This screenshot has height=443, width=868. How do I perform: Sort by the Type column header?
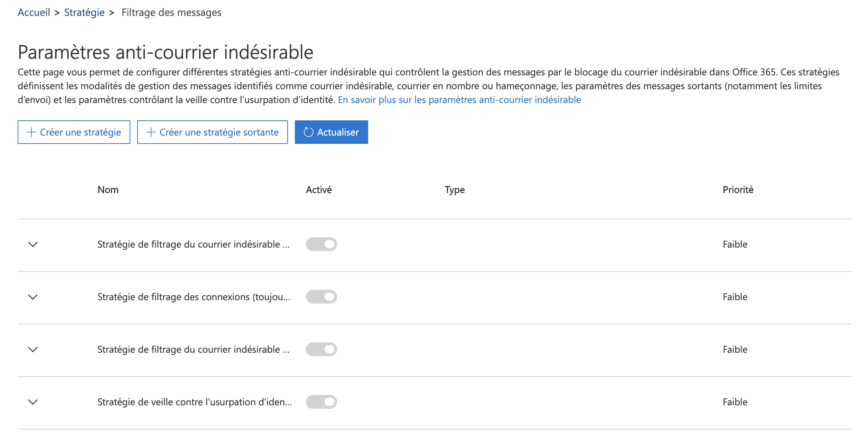pyautogui.click(x=455, y=190)
